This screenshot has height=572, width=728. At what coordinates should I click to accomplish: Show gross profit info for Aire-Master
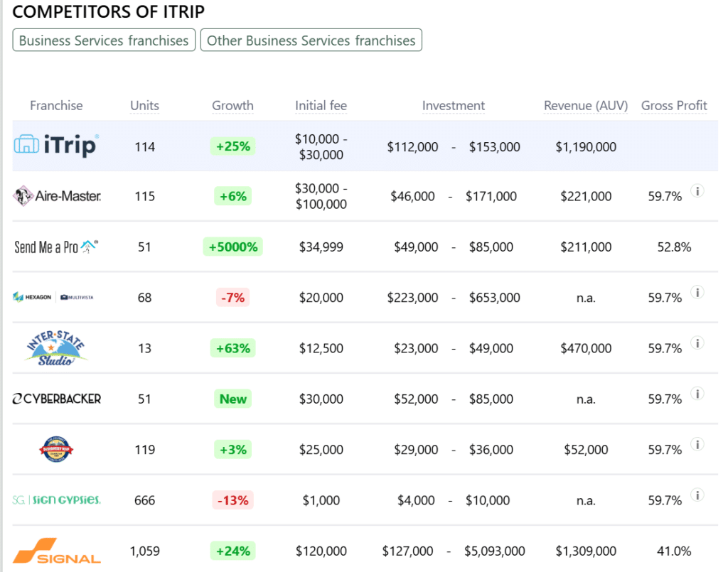coord(697,190)
